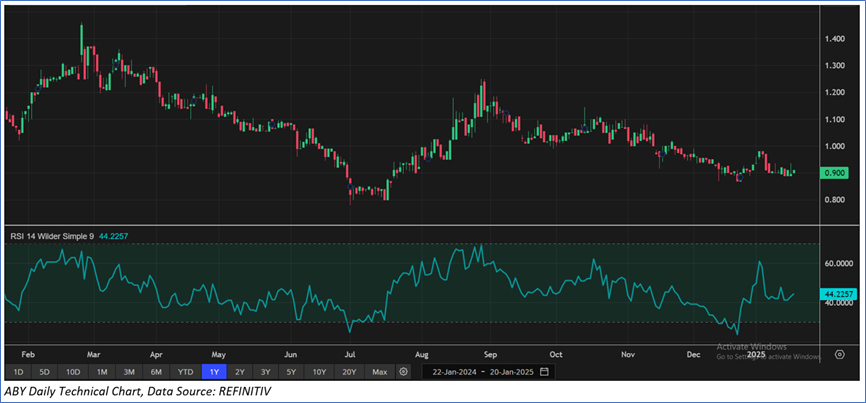
Task: Switch chart to 3M range
Action: 129,371
